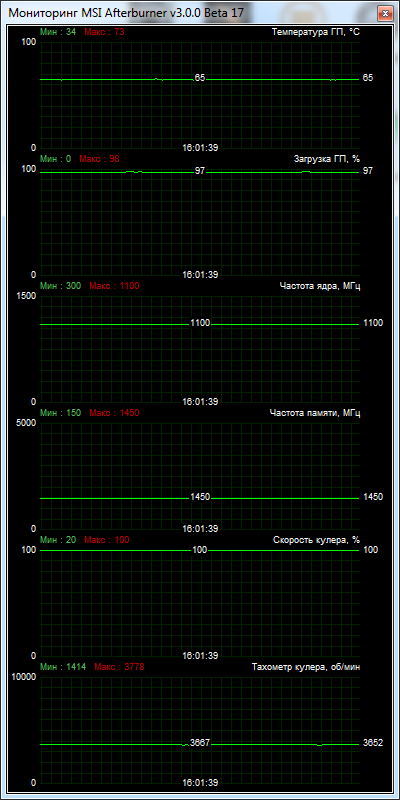Image resolution: width=400 pixels, height=800 pixels.
Task: Click GPU load minimum 'Мин : 0'
Action: coord(55,159)
